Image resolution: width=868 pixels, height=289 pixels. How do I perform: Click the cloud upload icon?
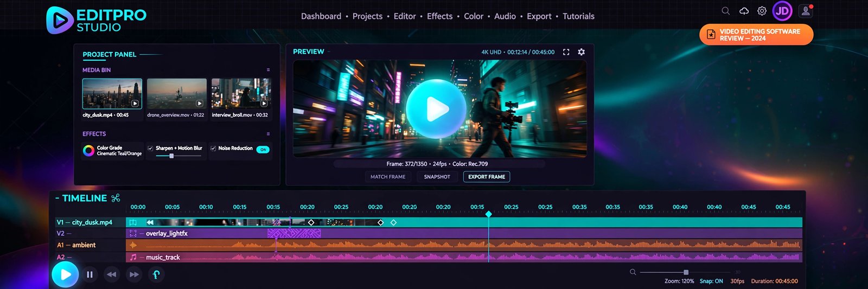(744, 11)
